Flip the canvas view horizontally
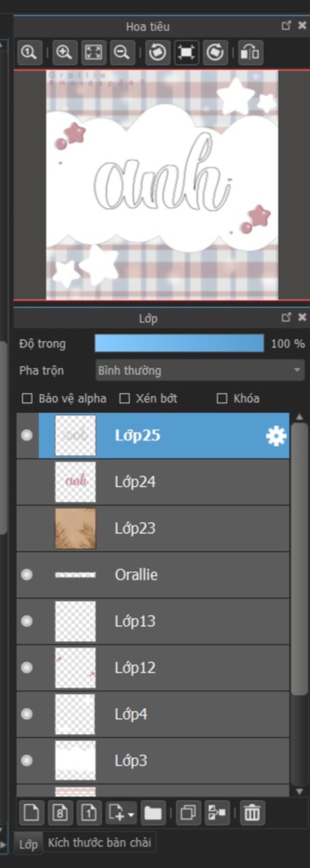The width and height of the screenshot is (310, 868). pos(251,52)
